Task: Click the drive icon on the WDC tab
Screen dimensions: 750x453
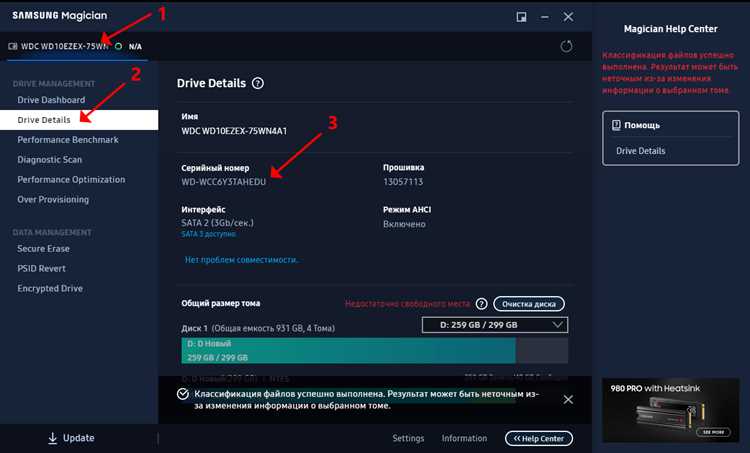Action: coord(13,46)
